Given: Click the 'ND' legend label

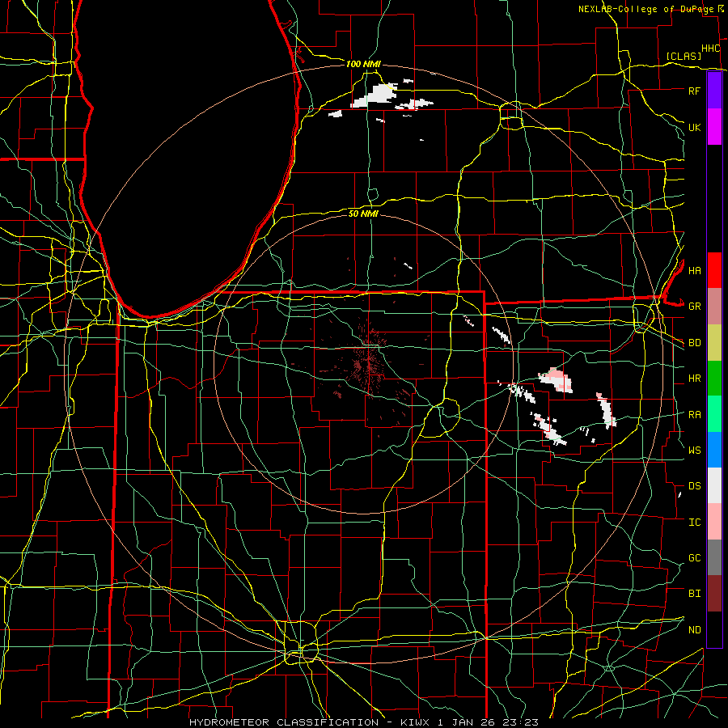Looking at the screenshot, I should [694, 630].
